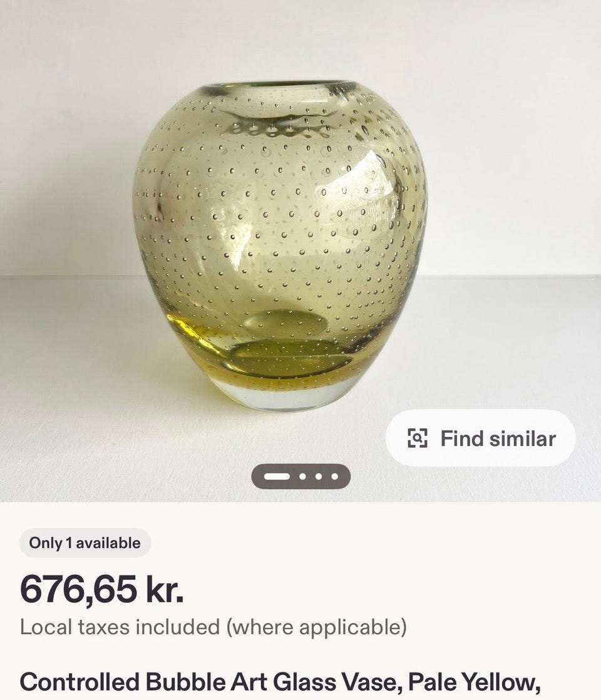
Task: Tap the "Pale Yellow" words in title
Action: click(x=471, y=682)
